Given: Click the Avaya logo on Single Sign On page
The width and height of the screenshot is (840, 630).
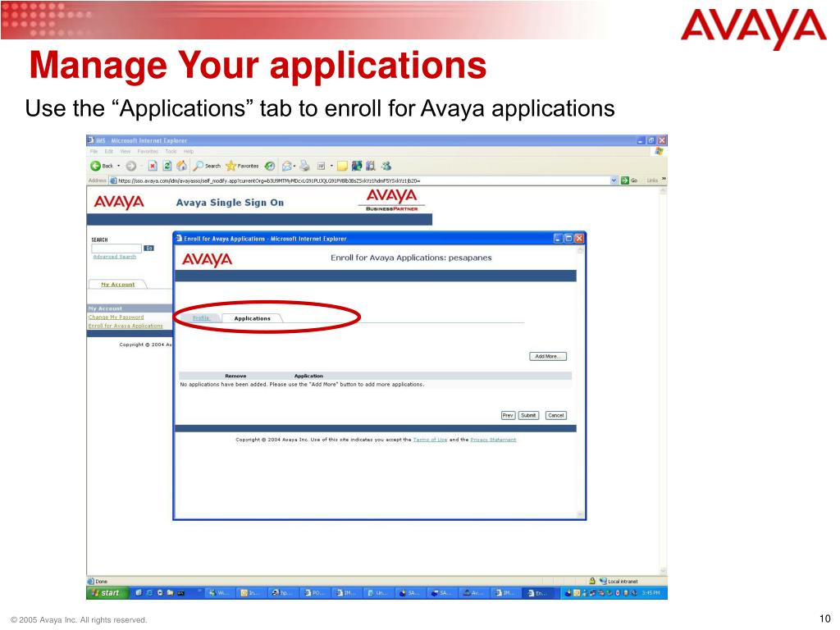Looking at the screenshot, I should [119, 202].
